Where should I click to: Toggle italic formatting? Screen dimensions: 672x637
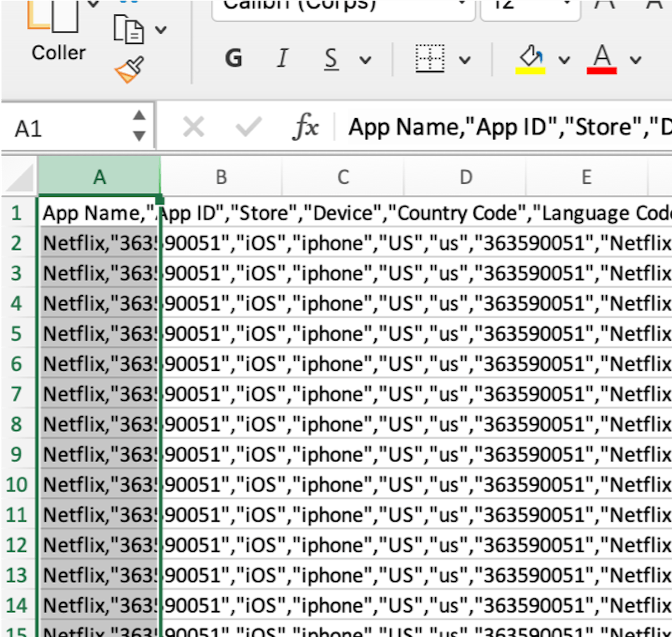(283, 58)
